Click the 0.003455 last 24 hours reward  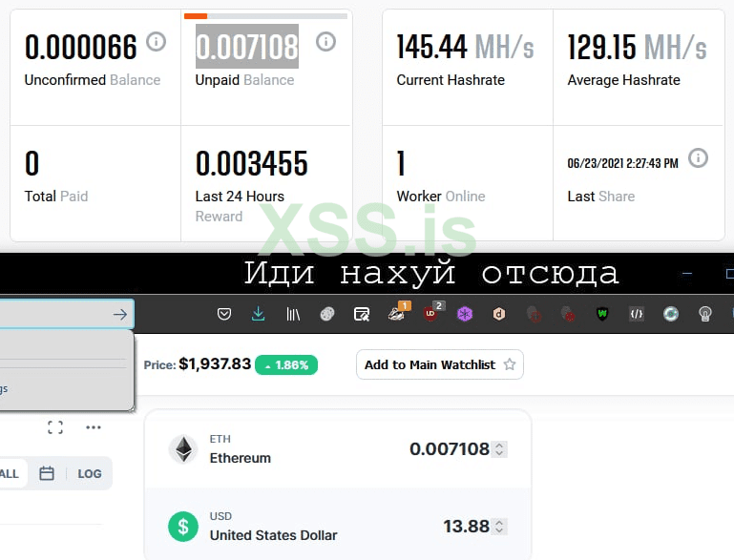pos(251,163)
